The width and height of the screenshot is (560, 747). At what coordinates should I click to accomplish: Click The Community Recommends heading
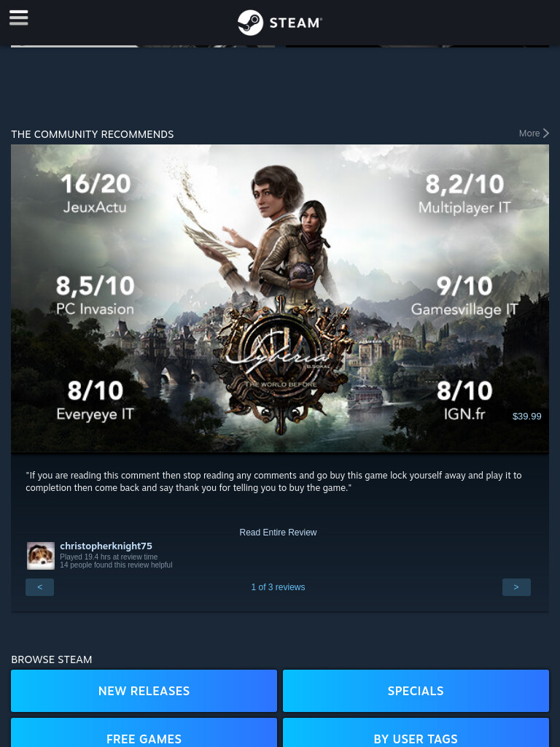93,134
